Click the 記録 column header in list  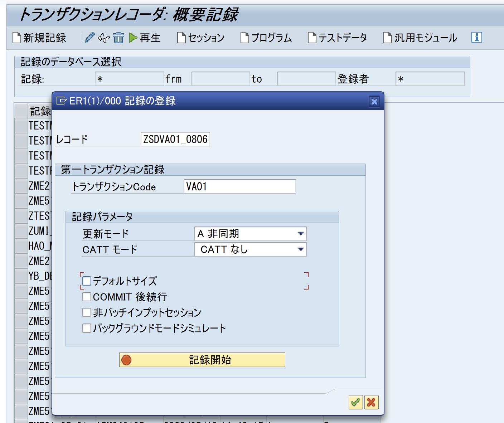(x=40, y=111)
